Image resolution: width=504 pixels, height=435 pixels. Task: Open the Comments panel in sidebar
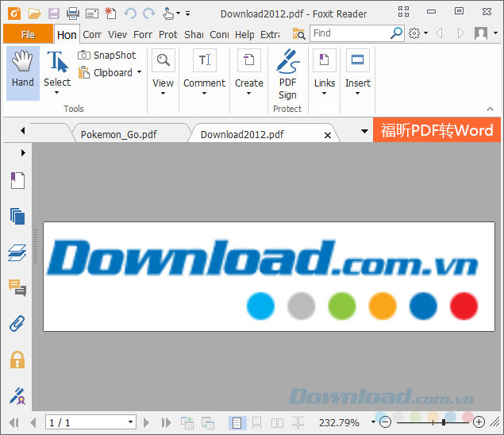point(17,287)
